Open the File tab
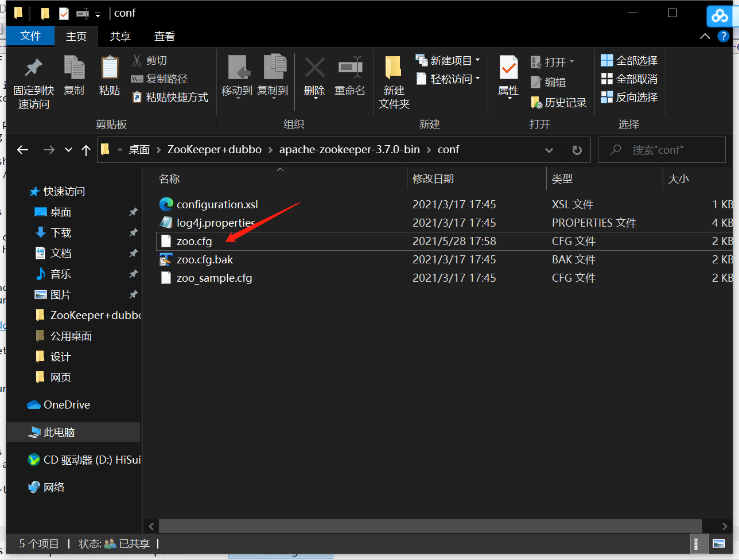The image size is (739, 560). click(x=30, y=36)
